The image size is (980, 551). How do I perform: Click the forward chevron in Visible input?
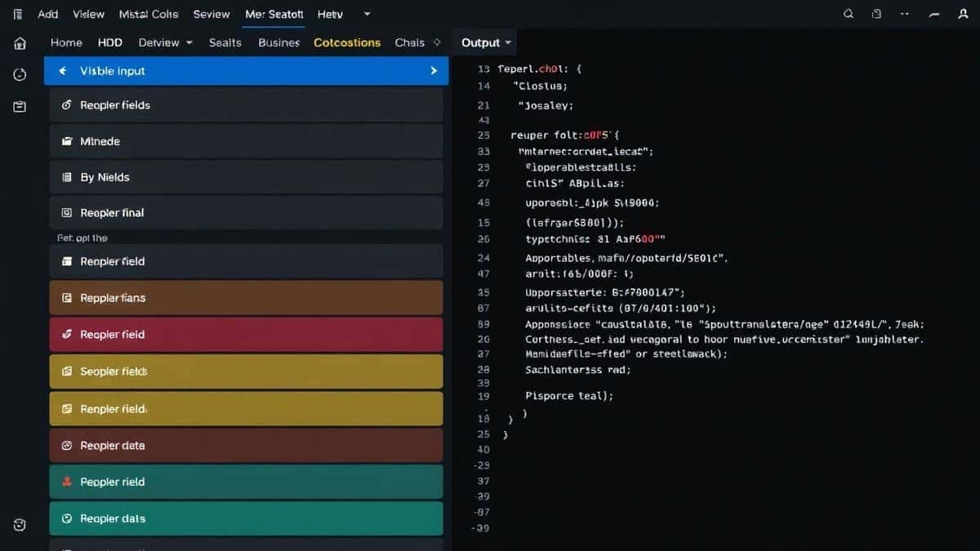coord(434,71)
